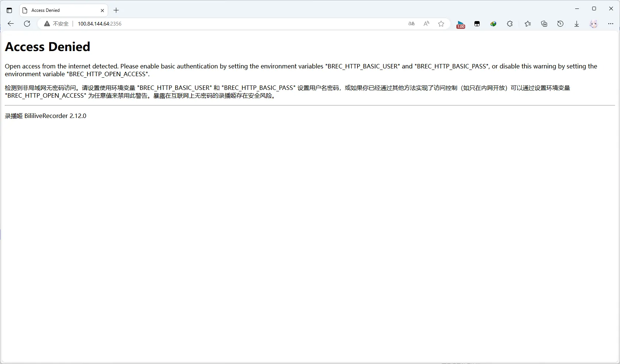This screenshot has width=620, height=364.
Task: Click the read aloud icon
Action: pyautogui.click(x=426, y=24)
